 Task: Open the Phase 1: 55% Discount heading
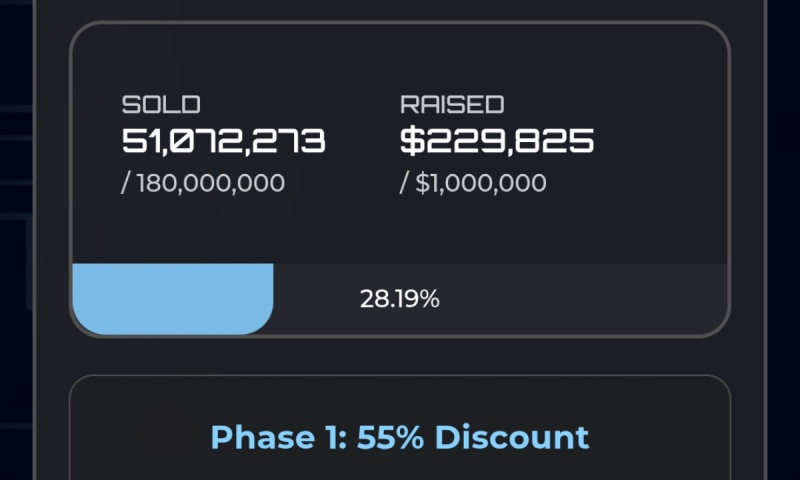(399, 437)
